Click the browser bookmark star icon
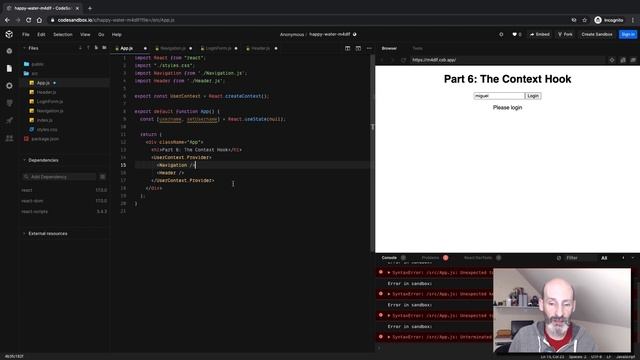The height and width of the screenshot is (360, 640). click(x=584, y=20)
